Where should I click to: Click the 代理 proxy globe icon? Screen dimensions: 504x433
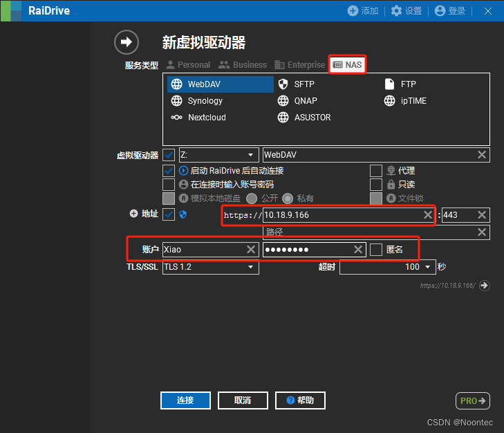pyautogui.click(x=391, y=170)
